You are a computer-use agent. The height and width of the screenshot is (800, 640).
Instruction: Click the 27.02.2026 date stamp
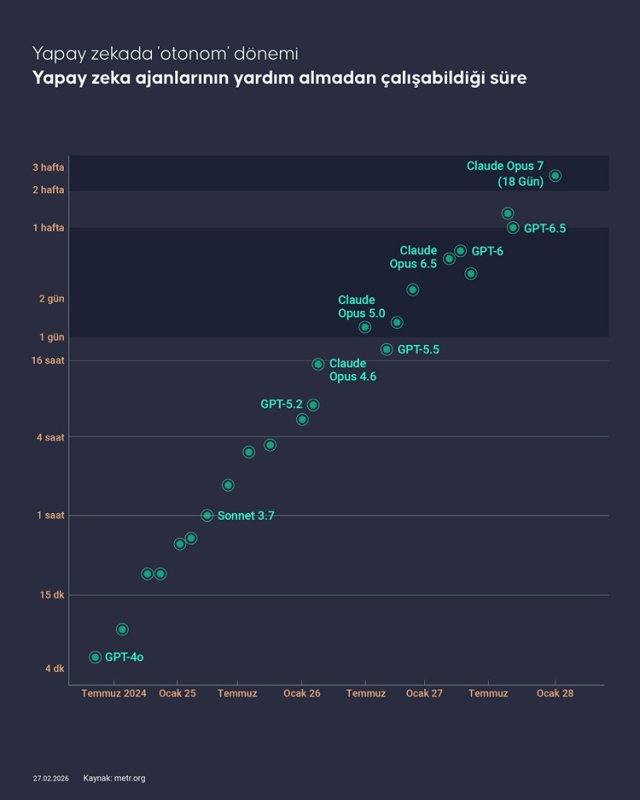point(50,778)
